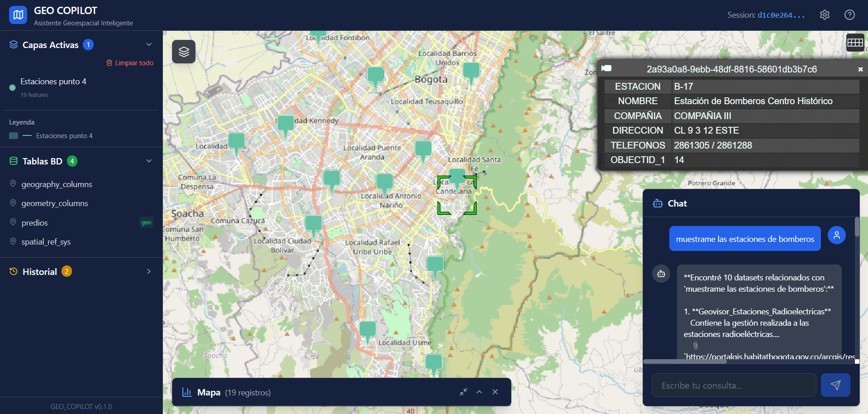Image resolution: width=868 pixels, height=414 pixels.
Task: Collapse Mapa panel with up chevron
Action: pyautogui.click(x=479, y=392)
